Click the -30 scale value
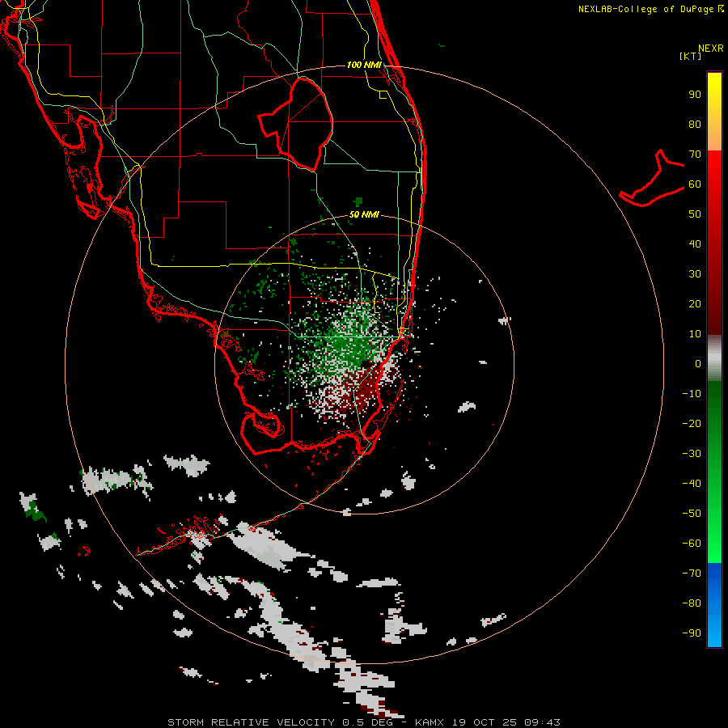The width and height of the screenshot is (728, 728). point(692,454)
